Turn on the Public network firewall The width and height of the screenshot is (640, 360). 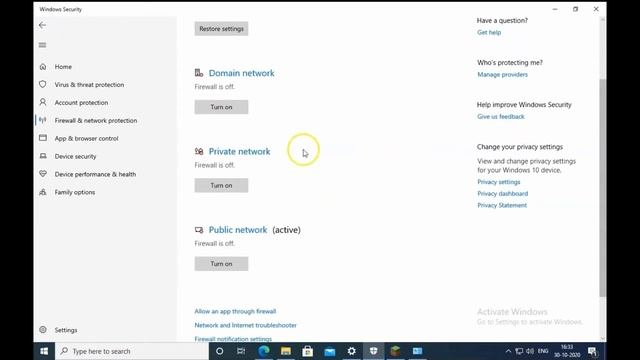click(x=221, y=264)
